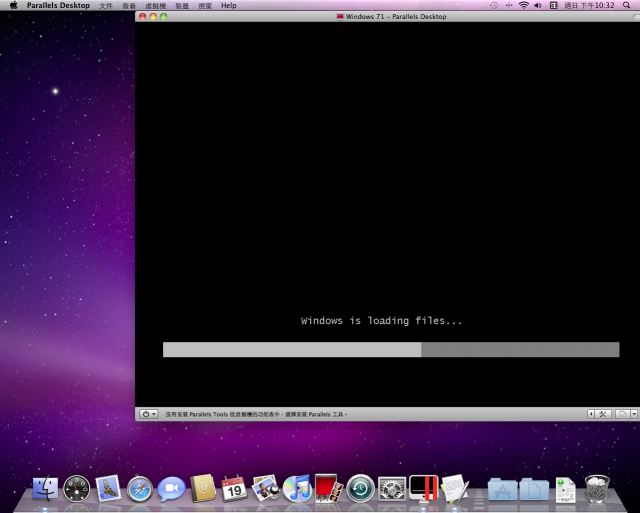Minimize the Windows 71 window
The width and height of the screenshot is (640, 513).
coord(153,16)
